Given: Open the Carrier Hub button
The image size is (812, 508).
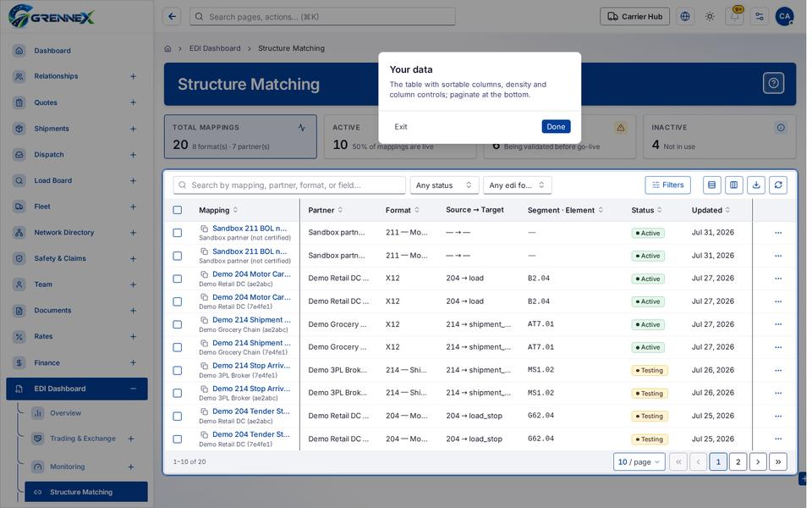Looking at the screenshot, I should pyautogui.click(x=634, y=17).
